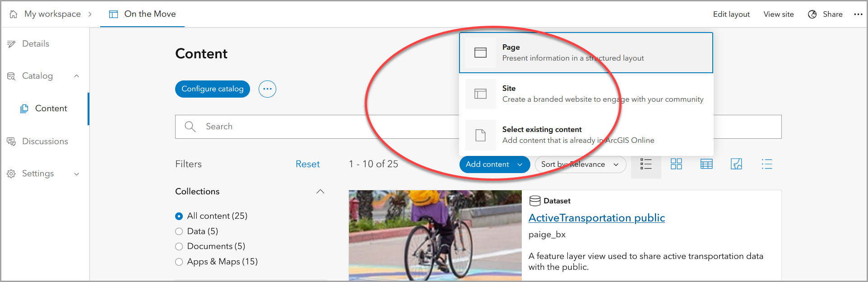
Task: Open the Sort by Relevance dropdown
Action: (580, 164)
